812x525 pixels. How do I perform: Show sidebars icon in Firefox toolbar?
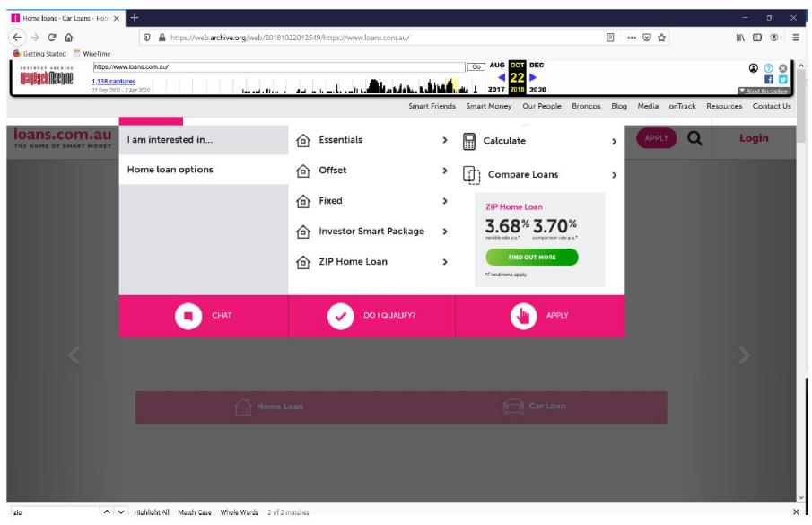[x=757, y=38]
